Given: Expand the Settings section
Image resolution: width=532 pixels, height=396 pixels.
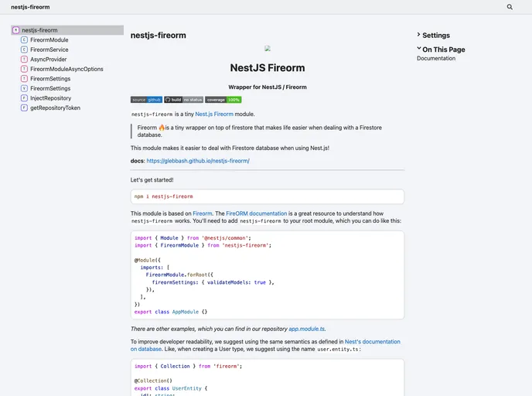Looking at the screenshot, I should click(433, 36).
